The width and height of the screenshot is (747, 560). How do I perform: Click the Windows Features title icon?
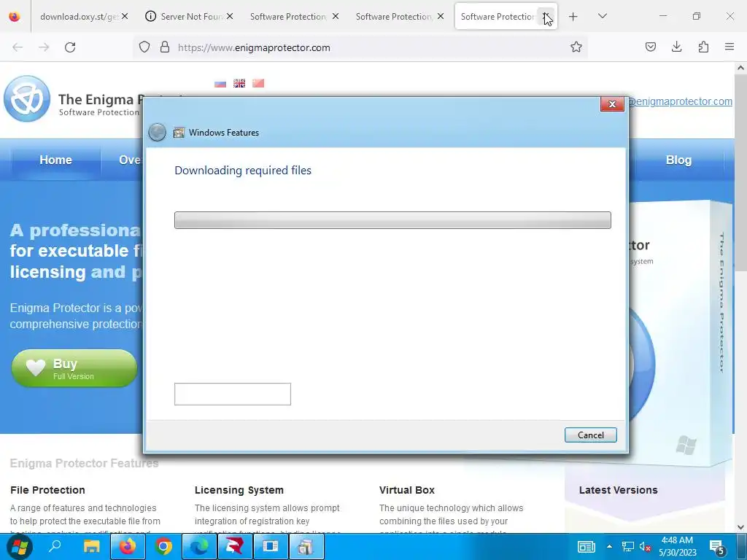(179, 133)
